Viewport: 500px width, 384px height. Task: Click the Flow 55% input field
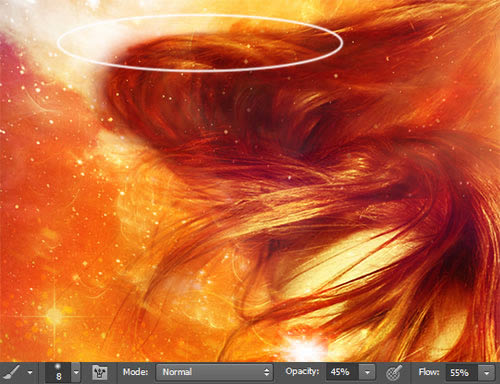coord(462,372)
